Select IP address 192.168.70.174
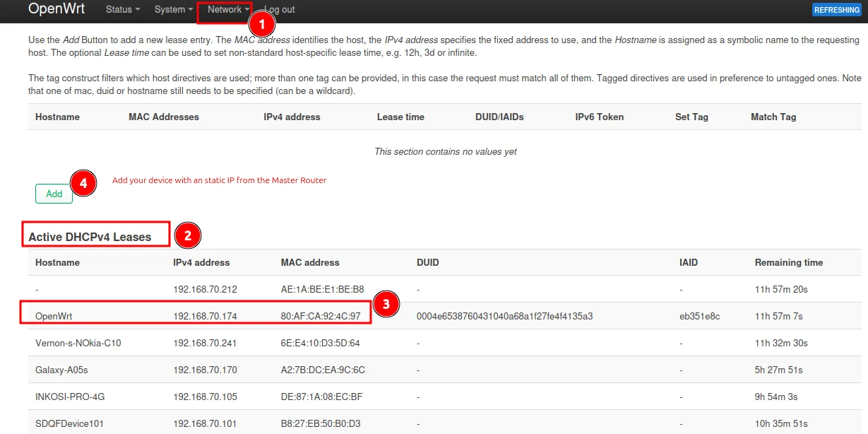The image size is (868, 434). point(205,316)
